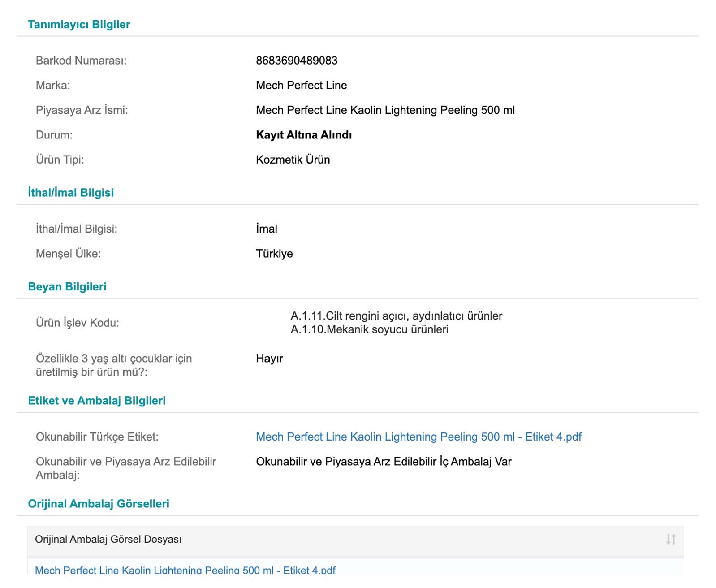The image size is (716, 588).
Task: Click the İmal value text
Action: coord(267,229)
